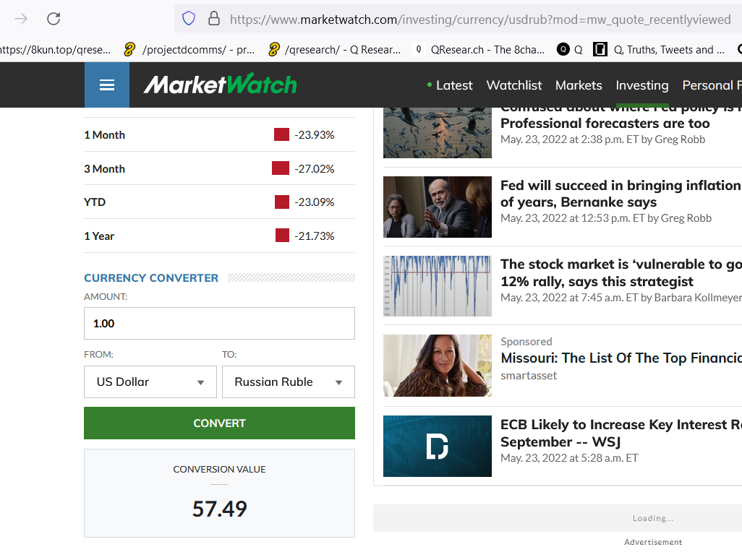Open the ECB article Dow Jones thumbnail
This screenshot has height=560, width=742.
tap(438, 446)
